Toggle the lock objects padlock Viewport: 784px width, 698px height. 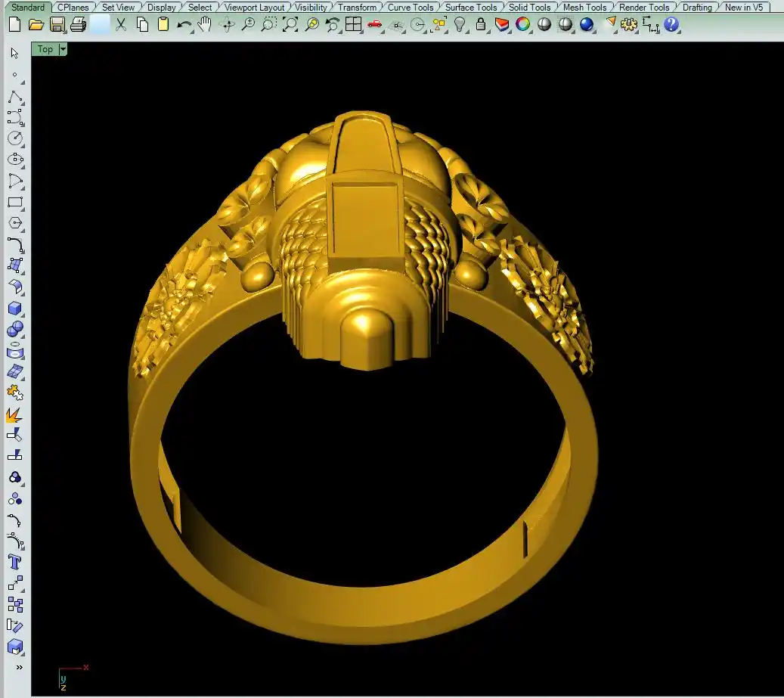point(481,24)
